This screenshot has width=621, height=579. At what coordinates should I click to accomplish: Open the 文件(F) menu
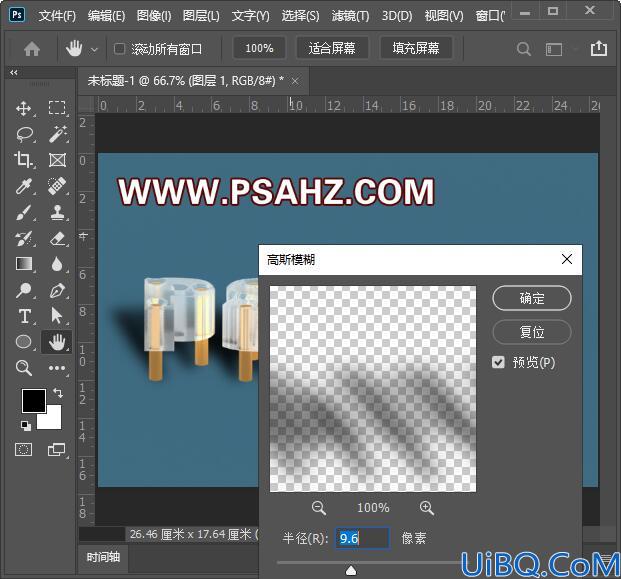tap(57, 16)
